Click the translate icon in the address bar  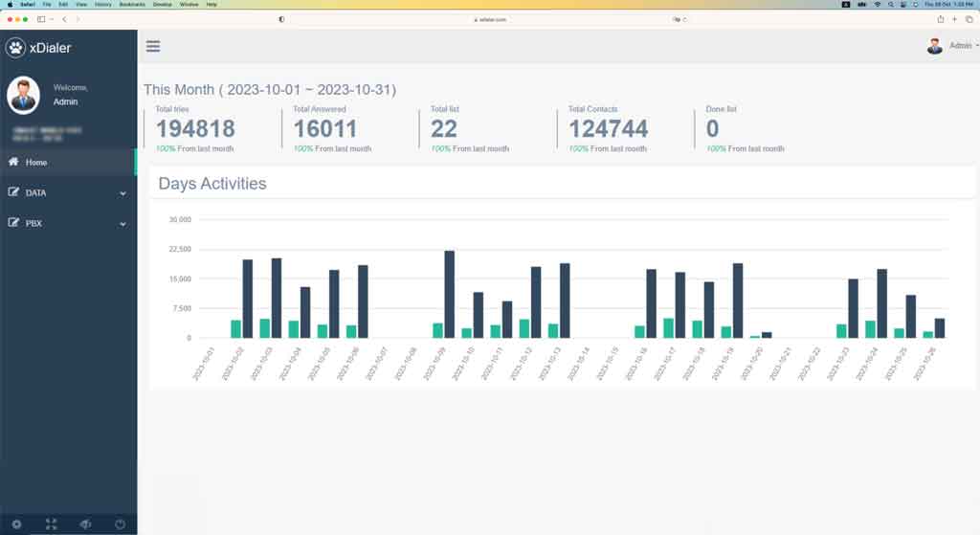click(677, 19)
